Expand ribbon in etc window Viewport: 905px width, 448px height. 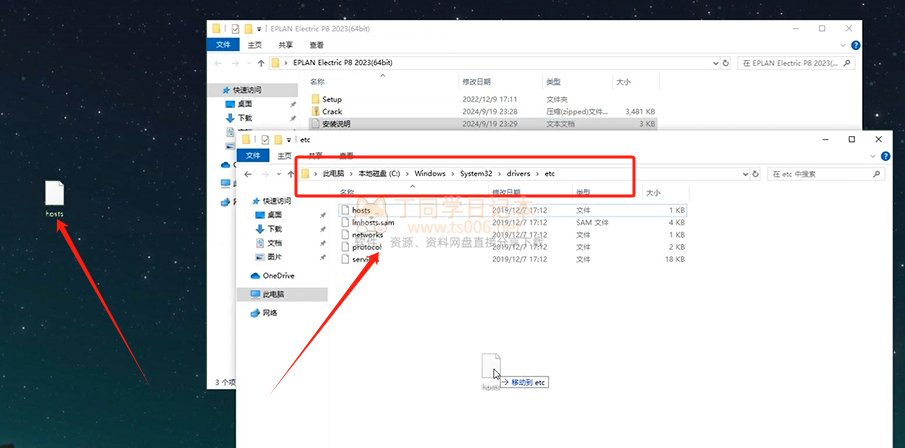(874, 156)
